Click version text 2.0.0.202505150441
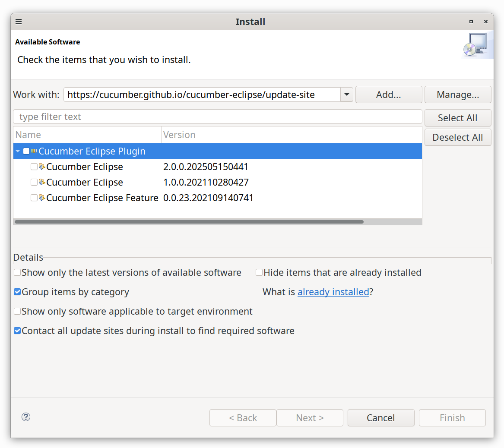Viewport: 504px width, 448px height. pyautogui.click(x=206, y=166)
